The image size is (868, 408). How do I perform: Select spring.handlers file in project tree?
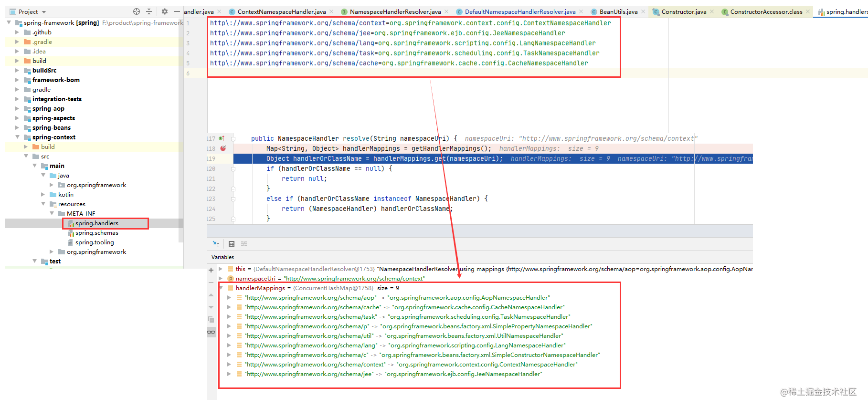[x=96, y=223]
